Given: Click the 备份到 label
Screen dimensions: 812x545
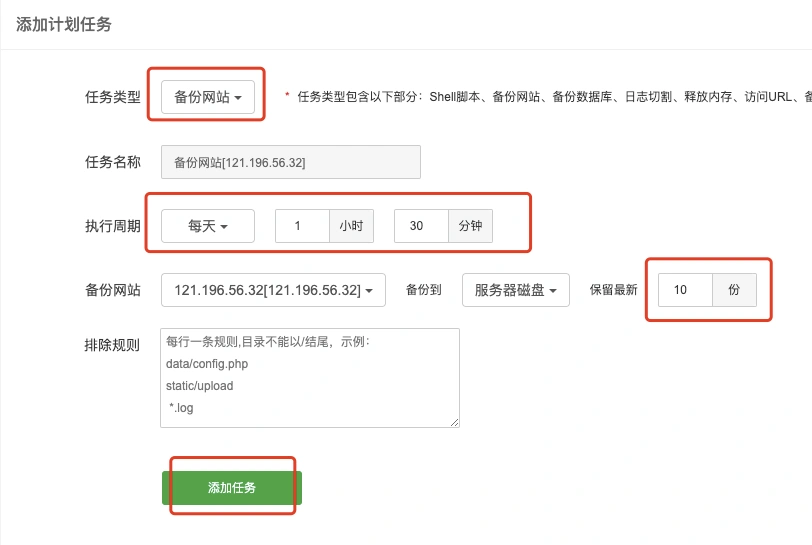Looking at the screenshot, I should pyautogui.click(x=424, y=290).
